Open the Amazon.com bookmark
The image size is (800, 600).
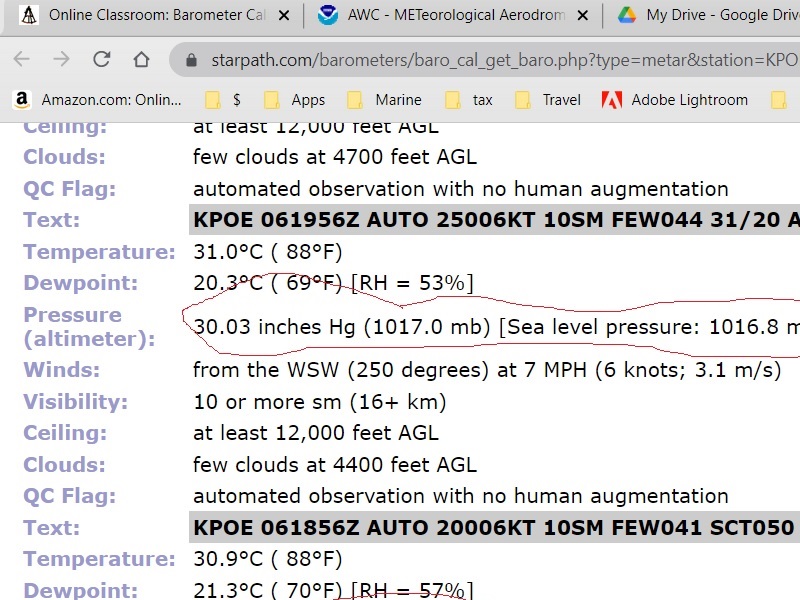(x=97, y=99)
